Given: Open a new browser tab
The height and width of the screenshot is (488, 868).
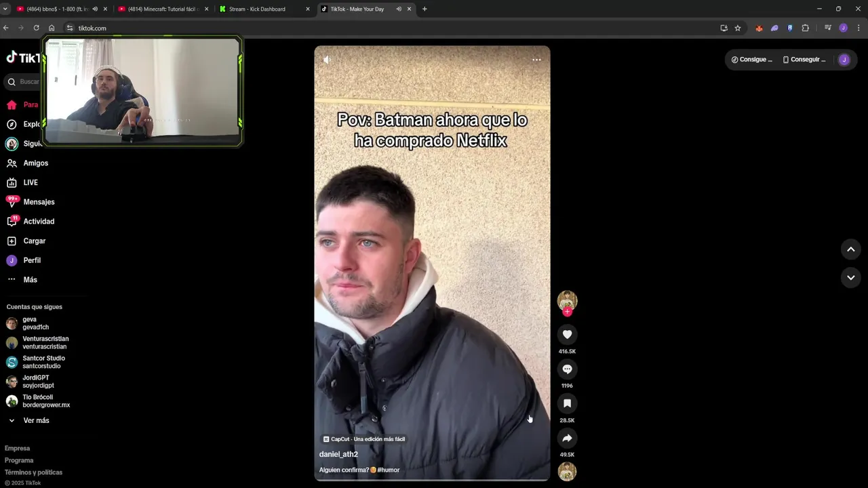Looking at the screenshot, I should tap(425, 9).
